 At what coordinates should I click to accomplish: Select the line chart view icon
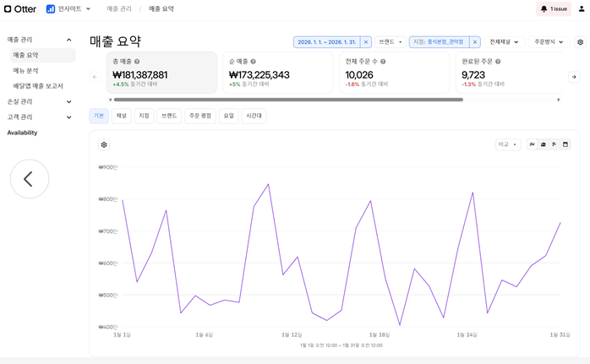coord(532,144)
